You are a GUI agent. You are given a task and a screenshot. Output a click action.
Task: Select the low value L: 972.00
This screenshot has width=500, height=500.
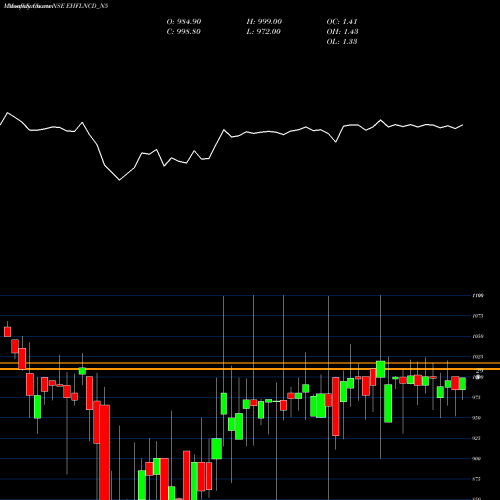pyautogui.click(x=264, y=31)
